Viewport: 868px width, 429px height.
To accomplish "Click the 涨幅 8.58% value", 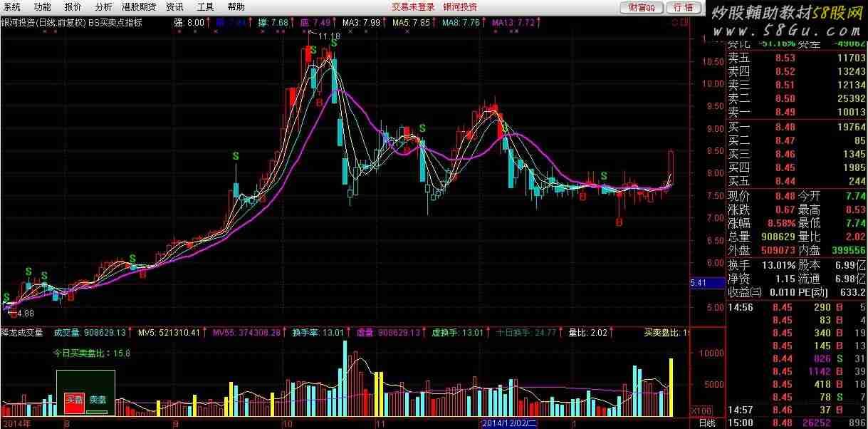I will pyautogui.click(x=780, y=223).
